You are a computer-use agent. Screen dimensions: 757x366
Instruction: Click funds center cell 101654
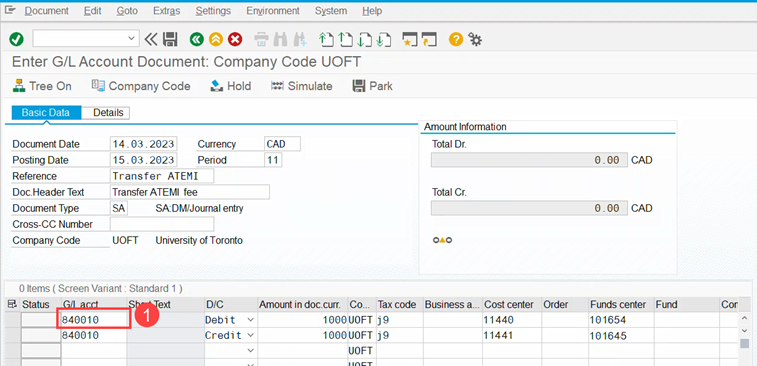(x=621, y=320)
